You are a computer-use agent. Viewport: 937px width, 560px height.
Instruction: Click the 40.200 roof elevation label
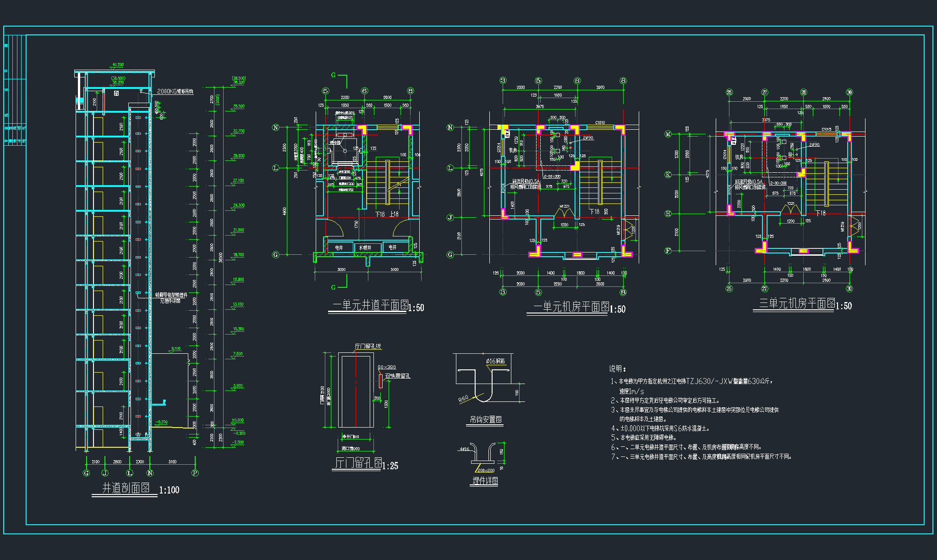point(118,65)
